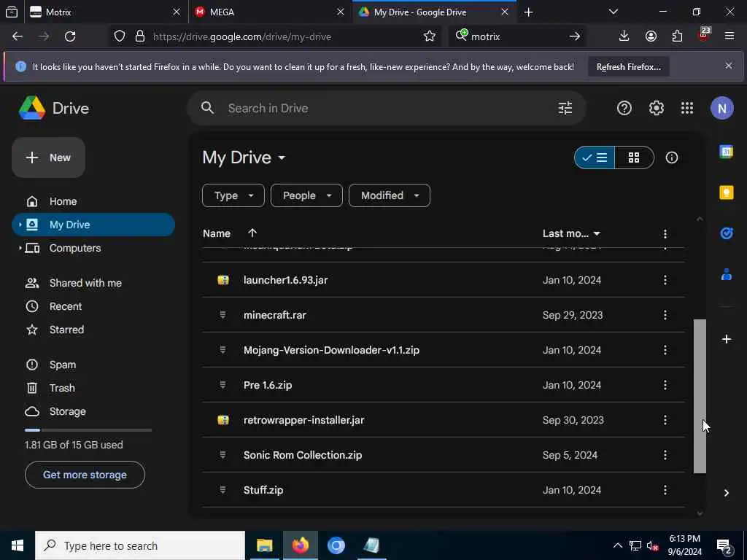Click the New button

48,157
